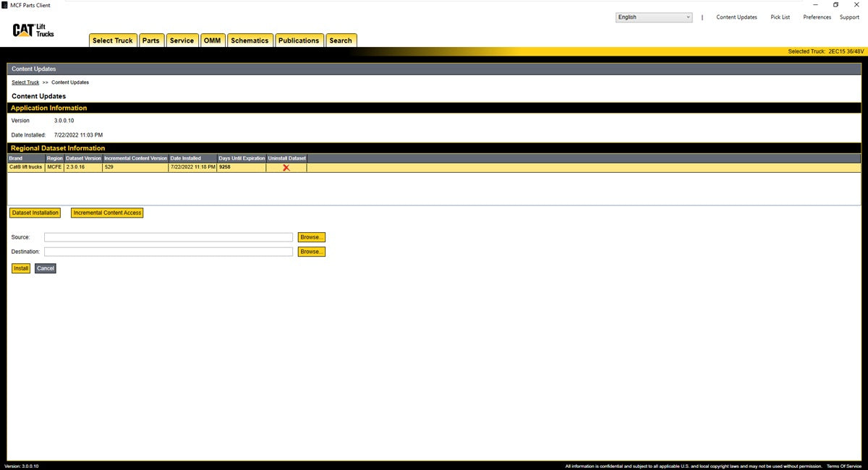The height and width of the screenshot is (470, 868).
Task: Click Browse next to Destination field
Action: tap(312, 252)
